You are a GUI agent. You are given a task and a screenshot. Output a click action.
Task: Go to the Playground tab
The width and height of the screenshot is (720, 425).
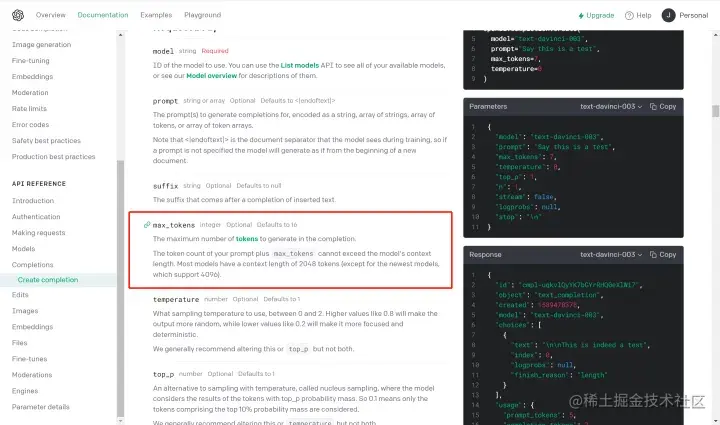click(x=202, y=15)
